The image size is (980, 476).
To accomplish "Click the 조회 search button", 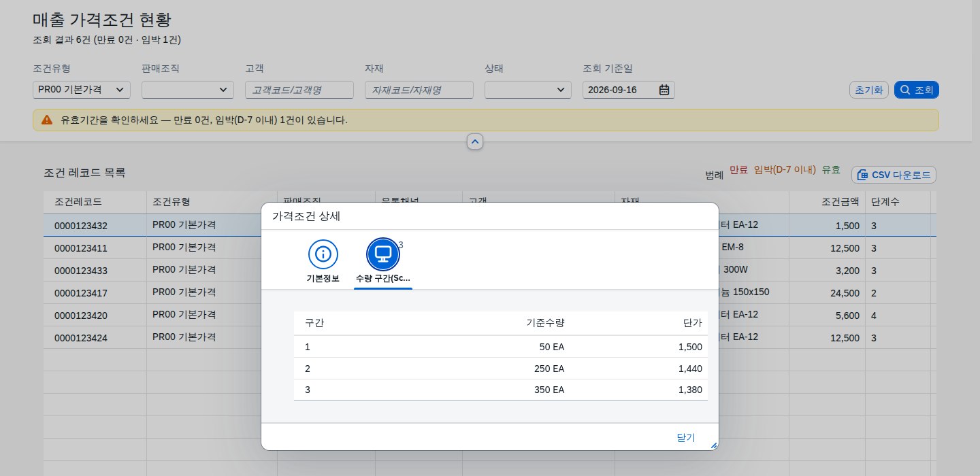I will pyautogui.click(x=917, y=90).
